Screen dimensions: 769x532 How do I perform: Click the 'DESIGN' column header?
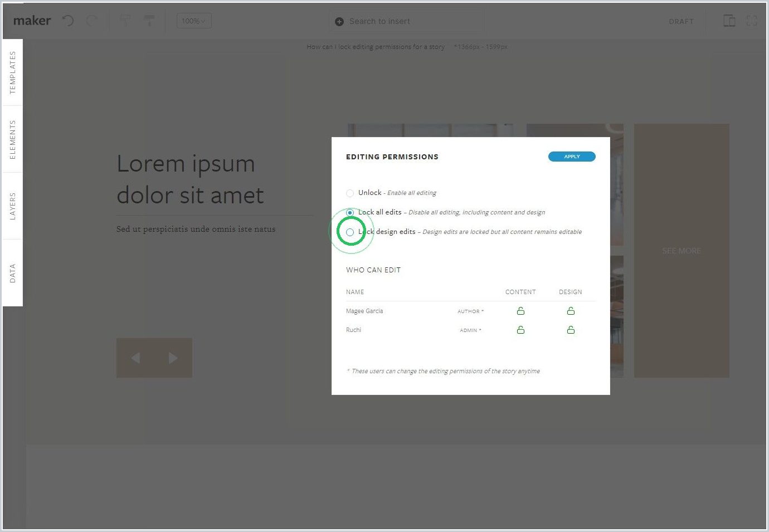[571, 292]
